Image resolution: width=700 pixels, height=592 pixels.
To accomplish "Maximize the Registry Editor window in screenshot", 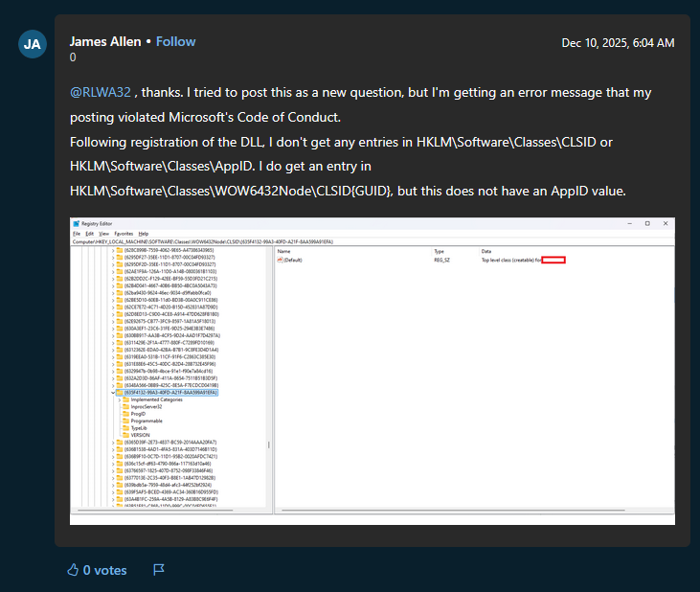I will point(647,223).
